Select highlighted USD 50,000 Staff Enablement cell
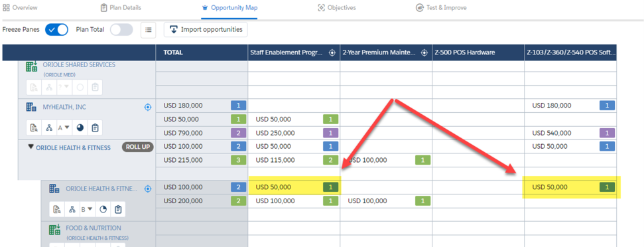 [x=294, y=187]
